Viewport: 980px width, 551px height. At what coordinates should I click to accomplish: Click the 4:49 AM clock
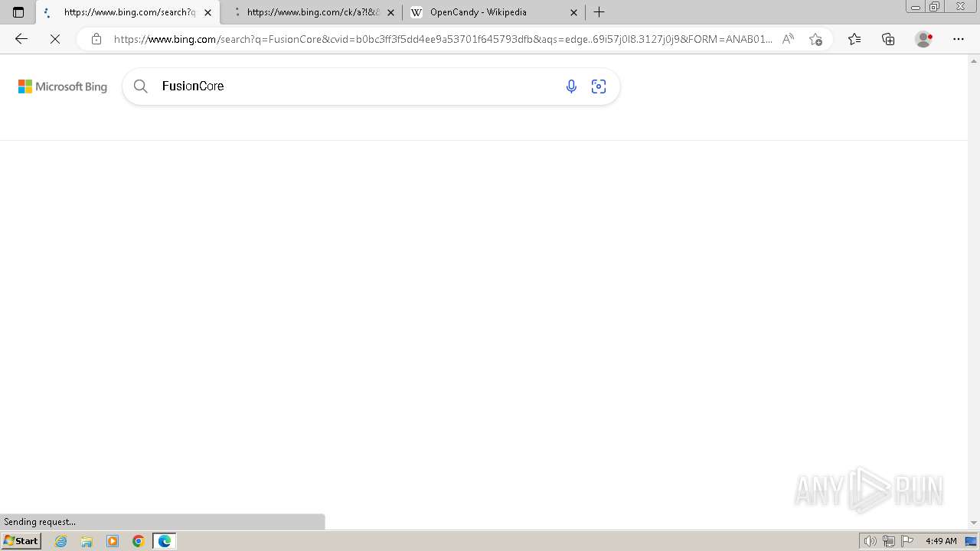click(x=941, y=541)
